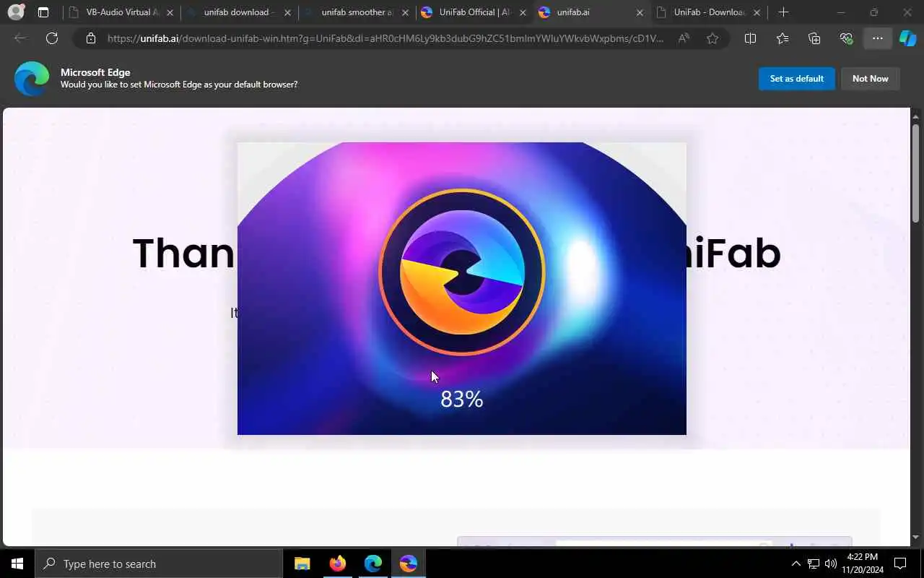924x578 pixels.
Task: Close the unifab smoother tab
Action: point(405,12)
